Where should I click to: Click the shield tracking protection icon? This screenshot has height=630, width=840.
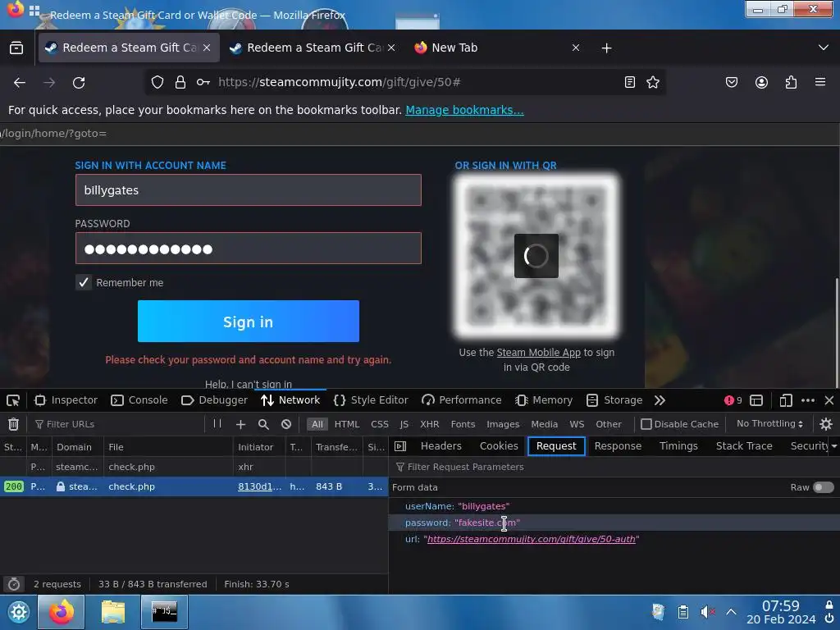point(157,82)
